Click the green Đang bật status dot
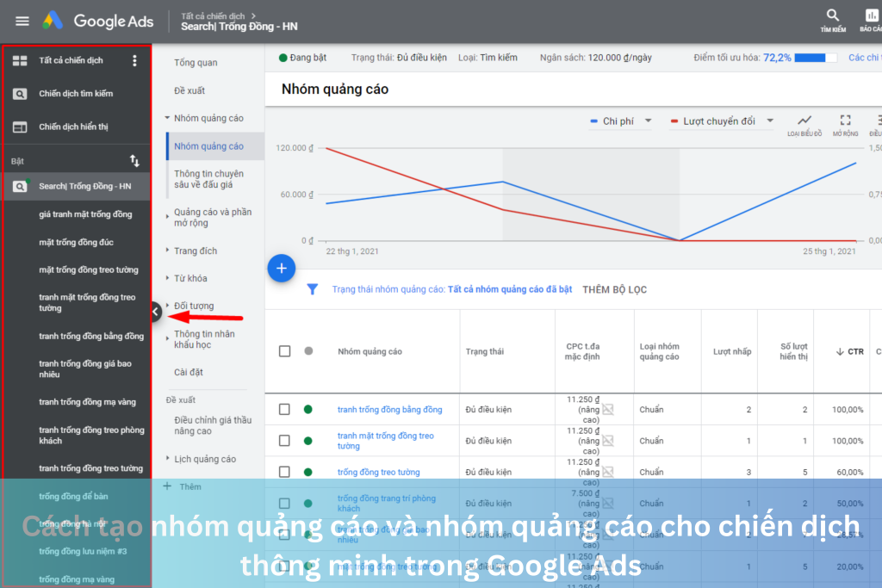 tap(283, 58)
